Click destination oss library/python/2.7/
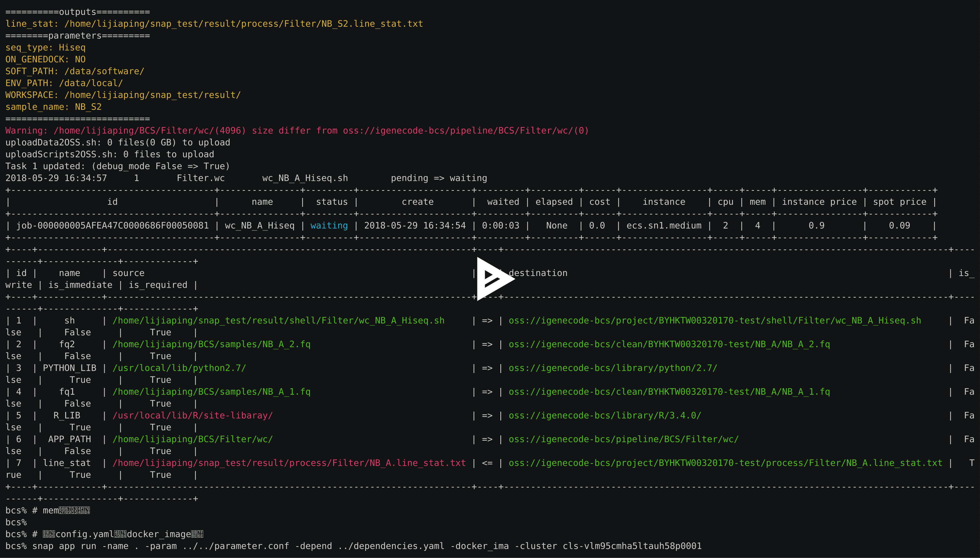The image size is (980, 558). [613, 368]
